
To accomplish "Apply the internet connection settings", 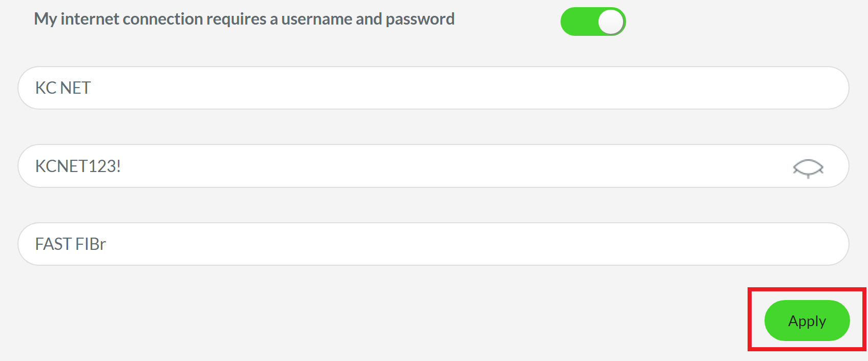I will pos(807,321).
